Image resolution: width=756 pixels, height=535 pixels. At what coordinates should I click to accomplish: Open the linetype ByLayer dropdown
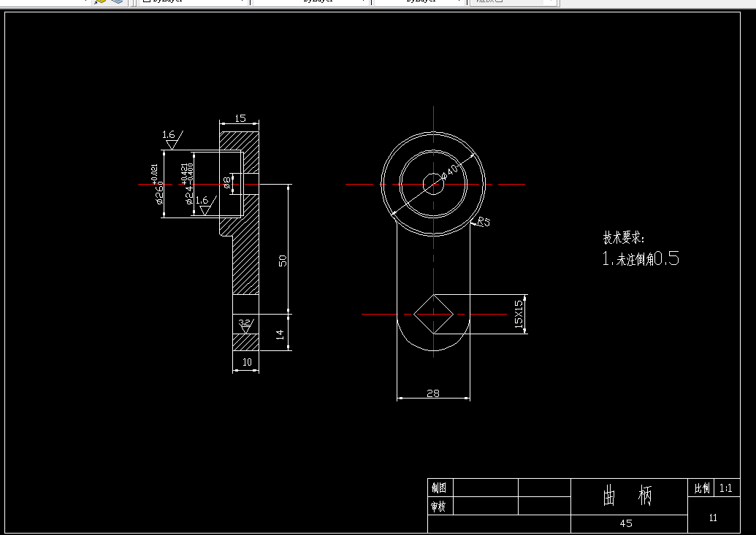point(311,1)
